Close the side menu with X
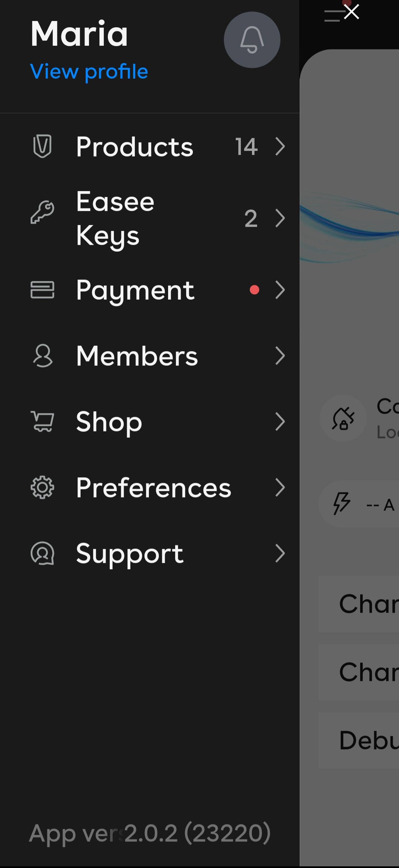Screen dimensions: 399x868 click(351, 12)
